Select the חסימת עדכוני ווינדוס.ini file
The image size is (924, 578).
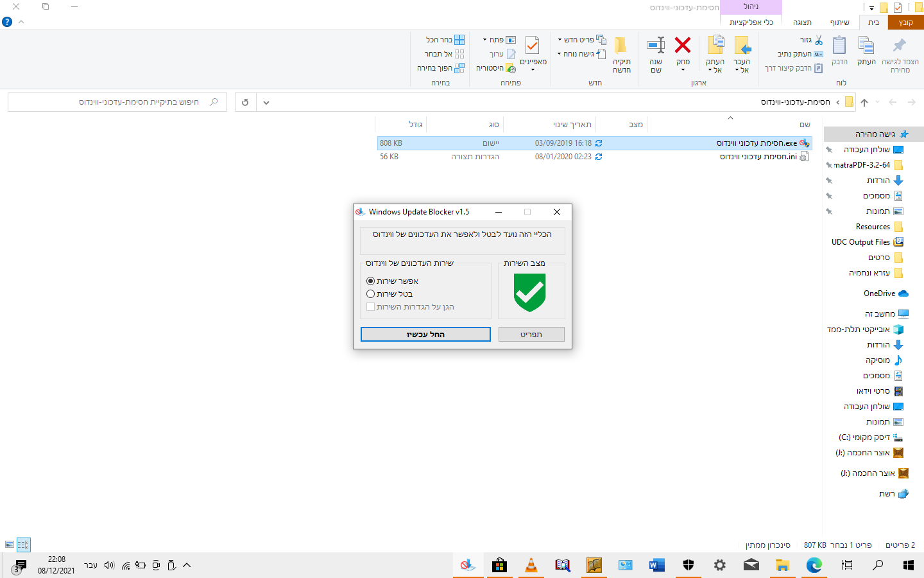(x=594, y=157)
